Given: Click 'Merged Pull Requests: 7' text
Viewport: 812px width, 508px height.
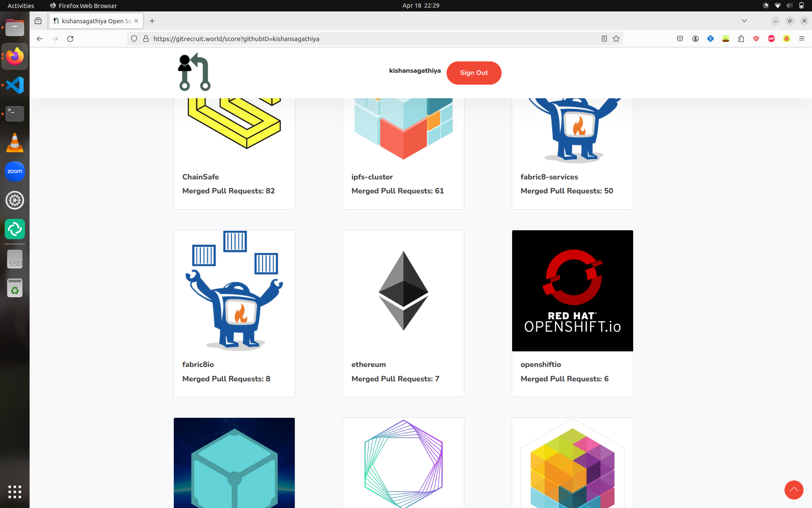Looking at the screenshot, I should click(395, 379).
